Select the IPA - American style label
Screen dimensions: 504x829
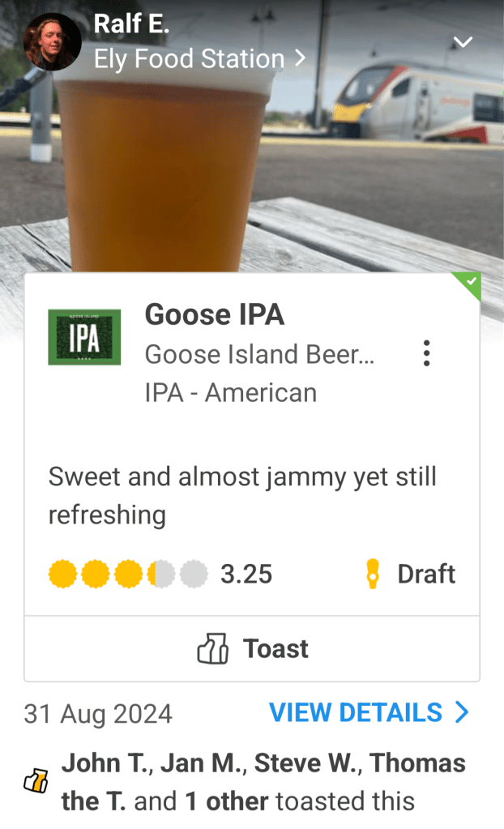230,393
